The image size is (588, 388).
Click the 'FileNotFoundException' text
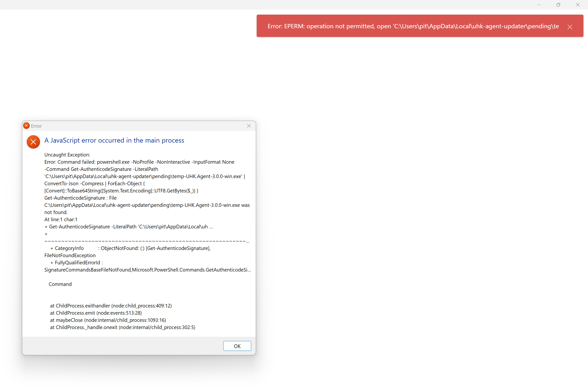[70, 255]
